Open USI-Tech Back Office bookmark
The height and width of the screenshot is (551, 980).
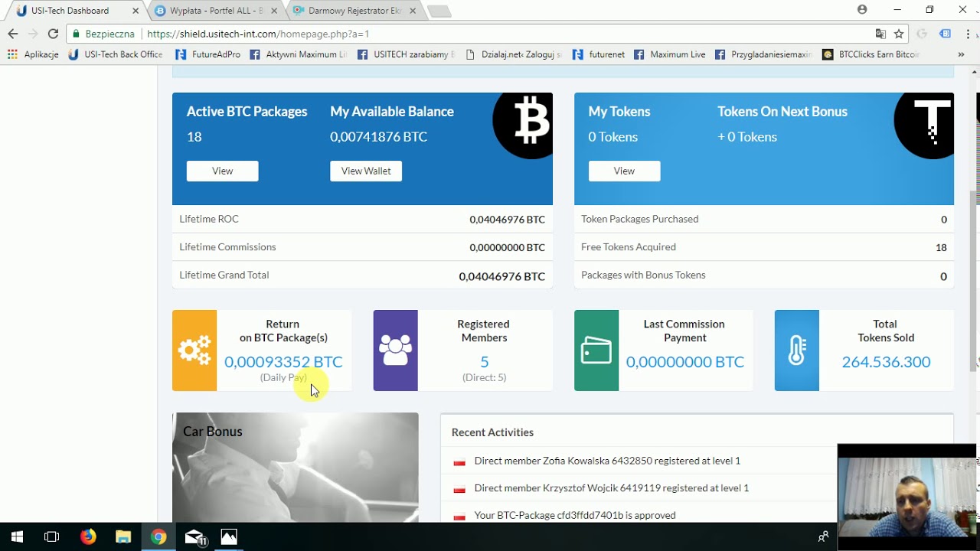click(116, 54)
